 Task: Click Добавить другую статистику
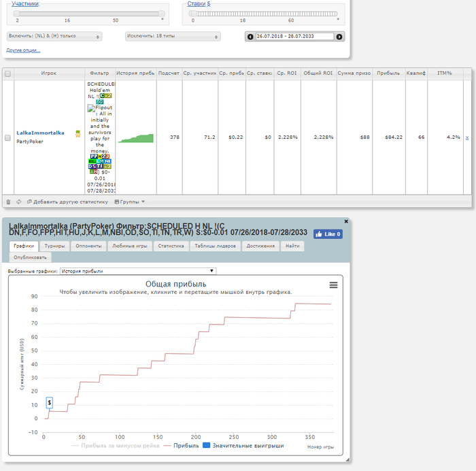point(67,201)
